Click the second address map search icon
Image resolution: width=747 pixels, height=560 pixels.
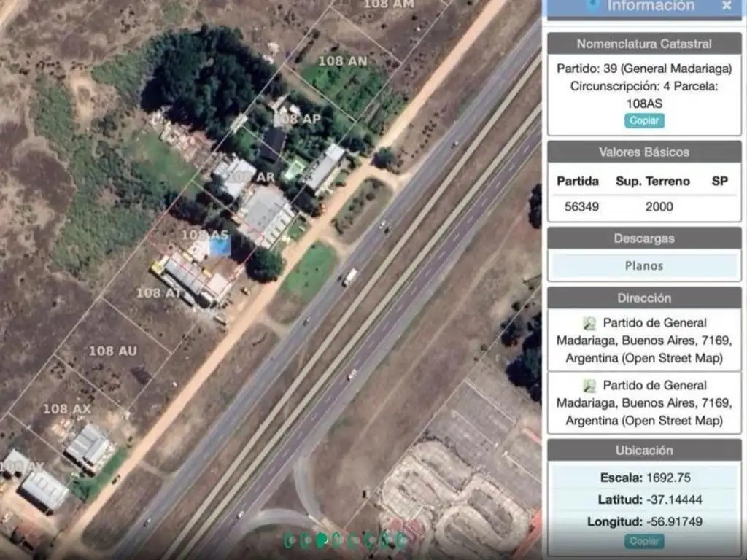[589, 386]
